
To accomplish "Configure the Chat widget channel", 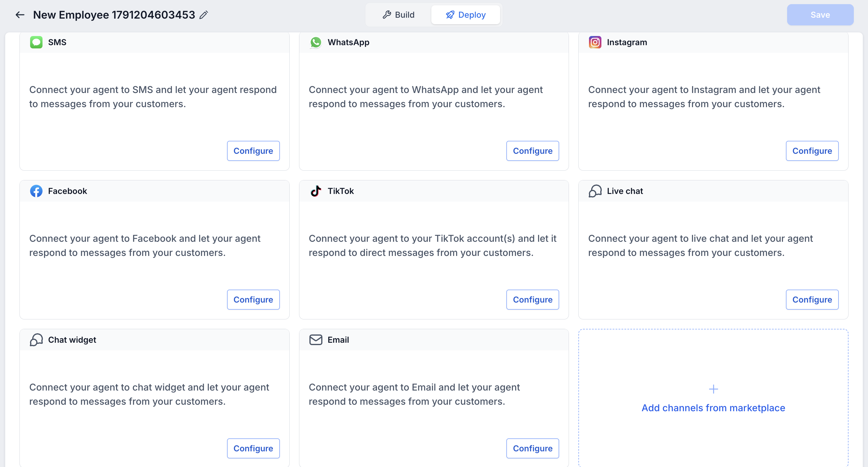I will (x=253, y=448).
